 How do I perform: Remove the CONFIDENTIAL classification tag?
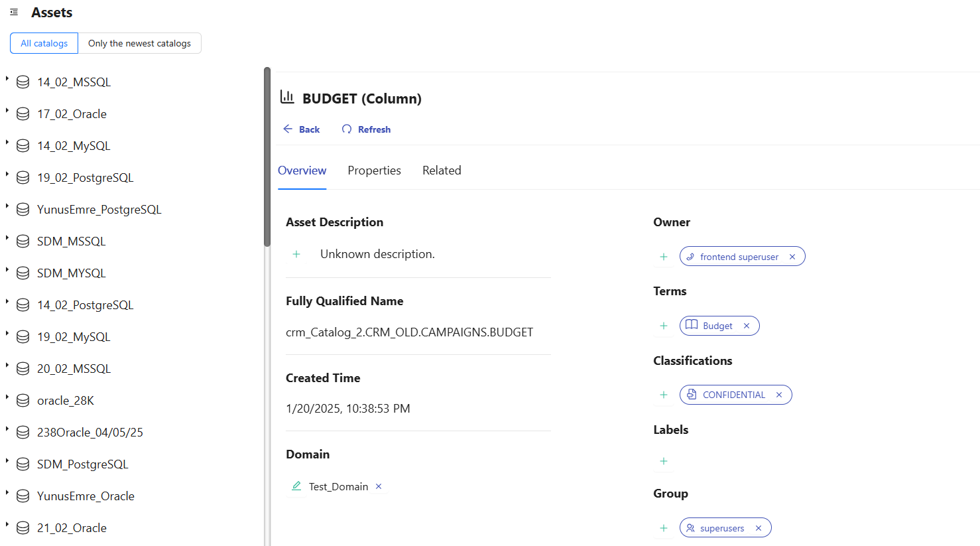point(779,395)
